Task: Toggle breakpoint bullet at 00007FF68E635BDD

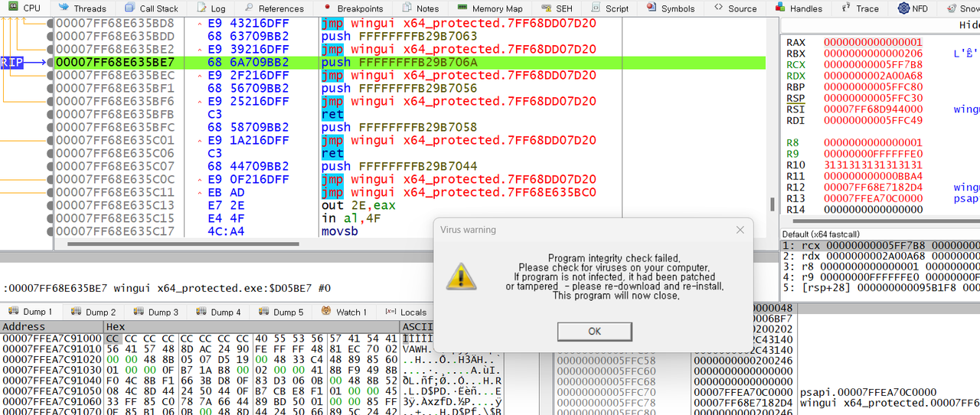Action: point(50,37)
